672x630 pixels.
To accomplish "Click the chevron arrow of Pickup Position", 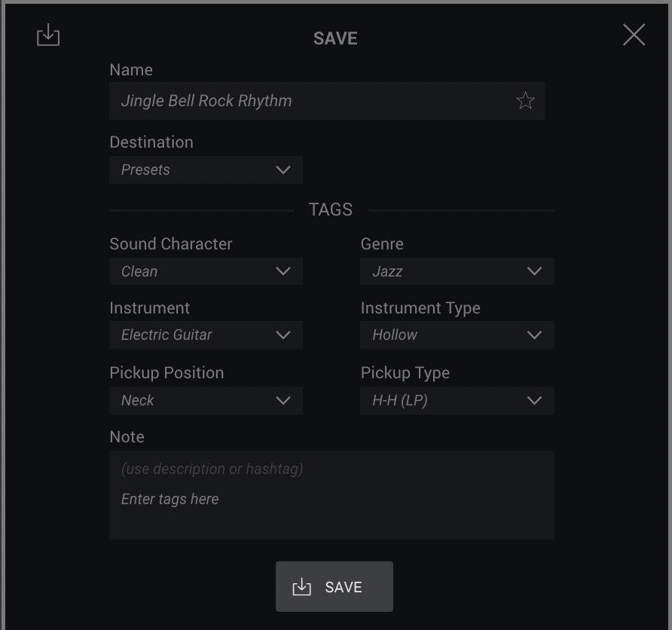I will (x=283, y=401).
